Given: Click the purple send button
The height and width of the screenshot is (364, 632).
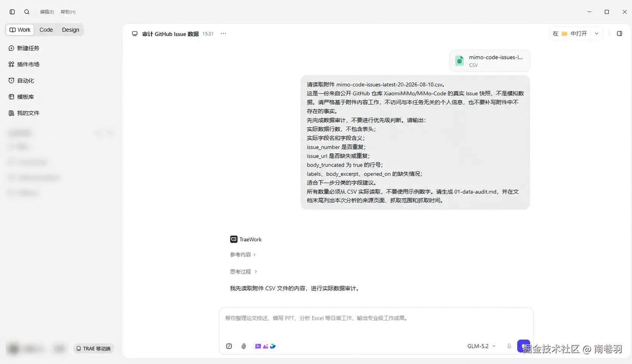Looking at the screenshot, I should click(x=523, y=346).
